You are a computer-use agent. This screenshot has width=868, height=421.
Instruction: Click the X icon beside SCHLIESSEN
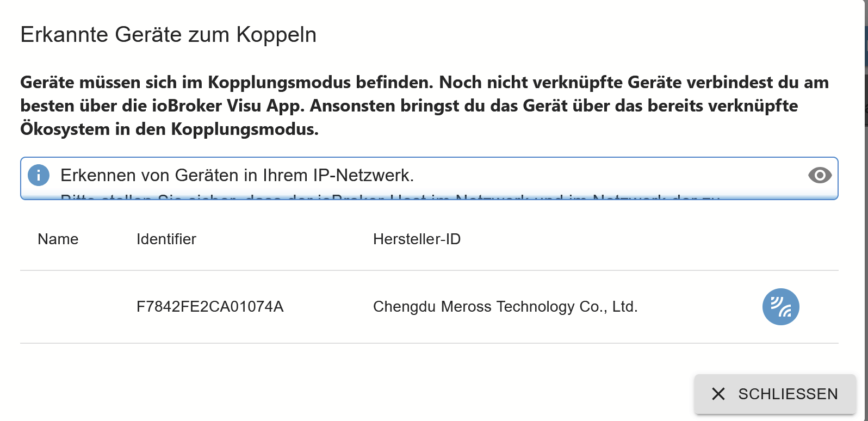click(718, 394)
